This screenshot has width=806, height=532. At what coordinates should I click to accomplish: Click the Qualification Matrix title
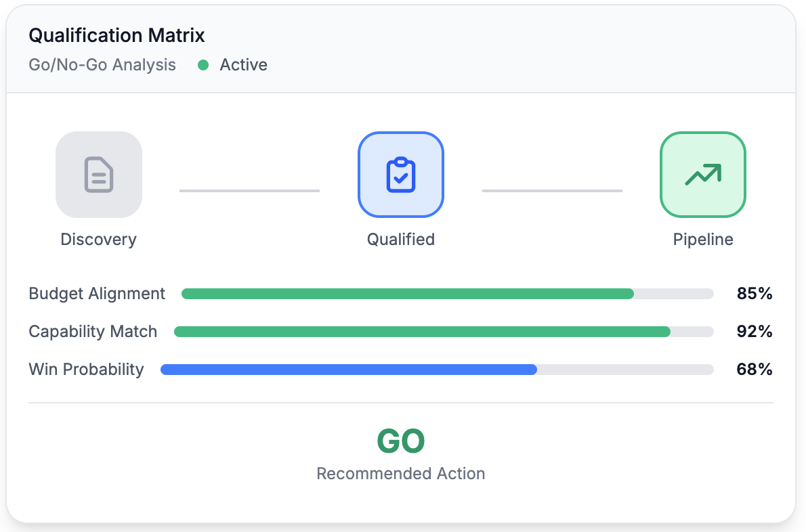(x=116, y=35)
